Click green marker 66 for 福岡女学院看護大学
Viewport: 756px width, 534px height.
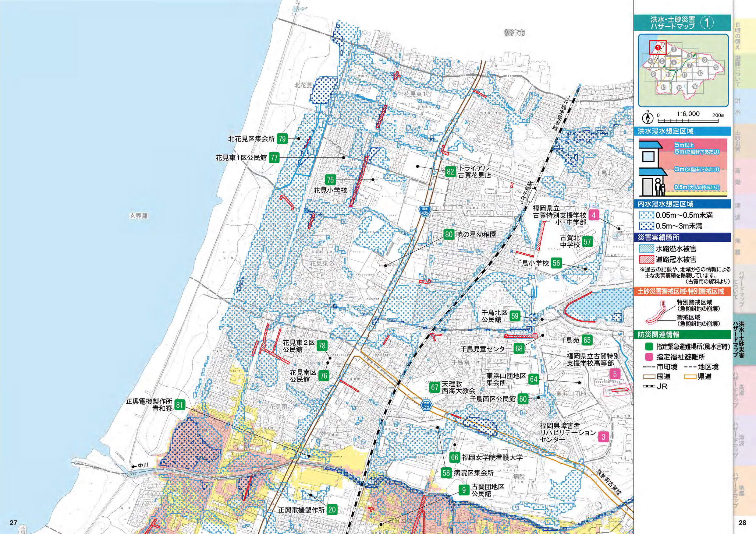pyautogui.click(x=455, y=457)
